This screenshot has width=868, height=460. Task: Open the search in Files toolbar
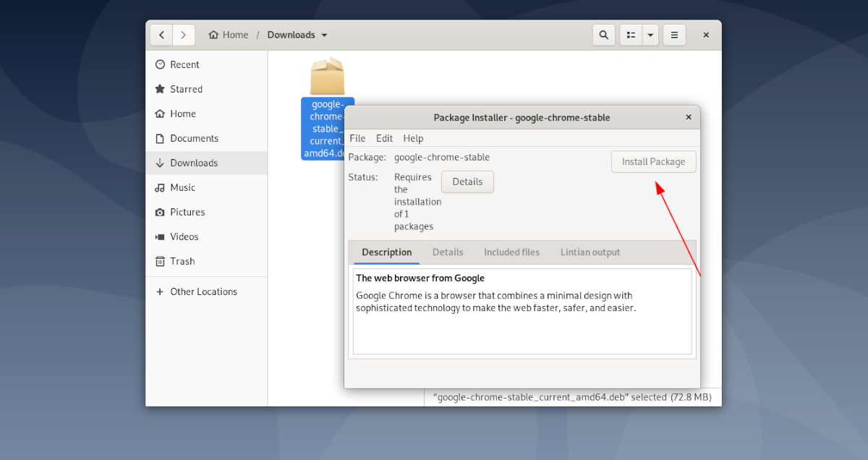click(x=603, y=35)
